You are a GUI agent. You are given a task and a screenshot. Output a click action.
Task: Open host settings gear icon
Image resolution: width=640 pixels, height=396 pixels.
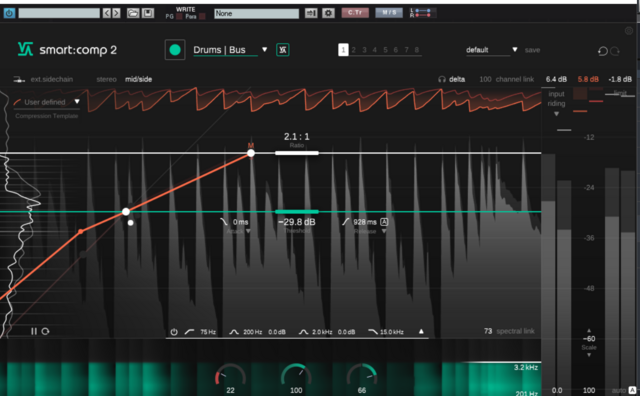[328, 13]
